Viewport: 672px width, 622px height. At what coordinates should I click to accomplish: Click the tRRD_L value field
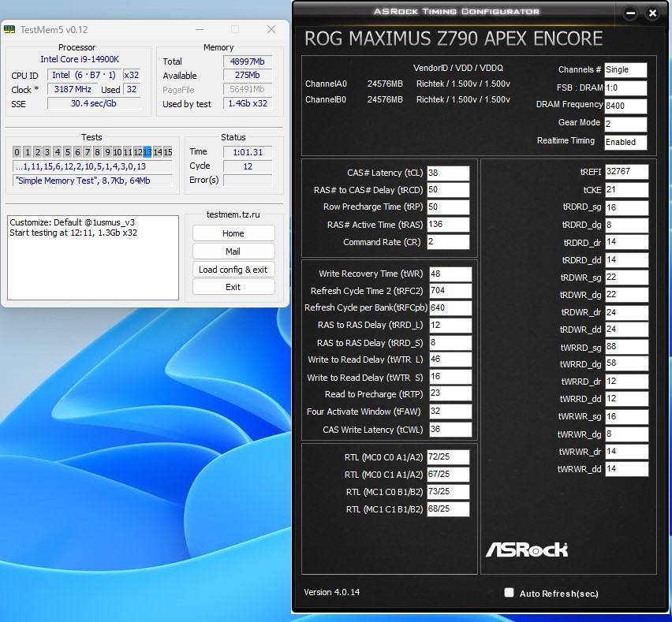[450, 325]
